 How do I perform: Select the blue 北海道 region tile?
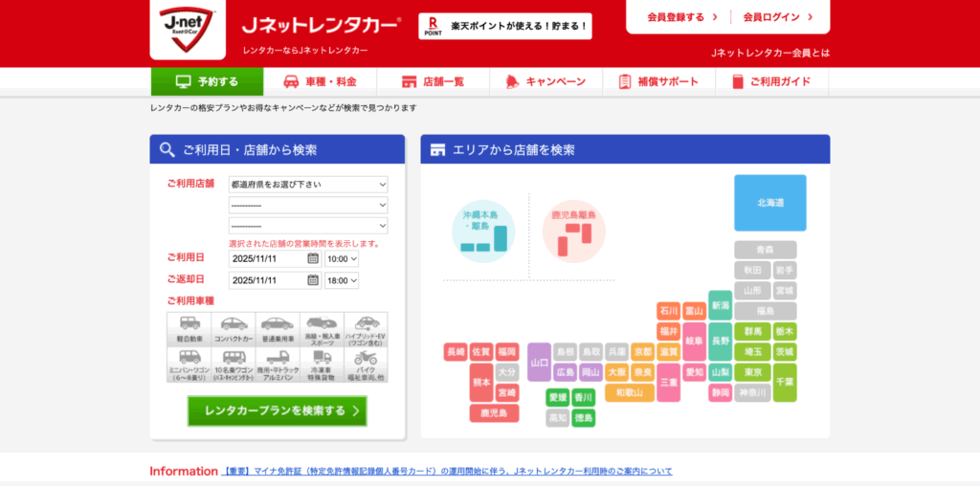(x=769, y=203)
